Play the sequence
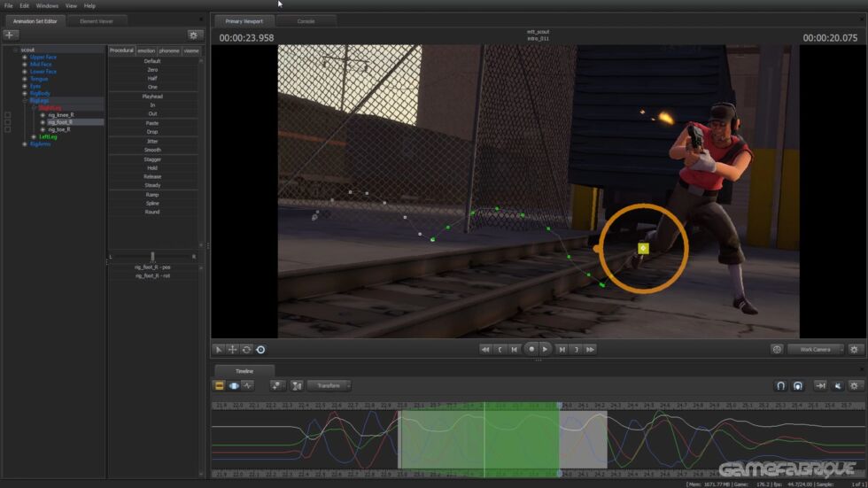The width and height of the screenshot is (868, 488). tap(546, 350)
